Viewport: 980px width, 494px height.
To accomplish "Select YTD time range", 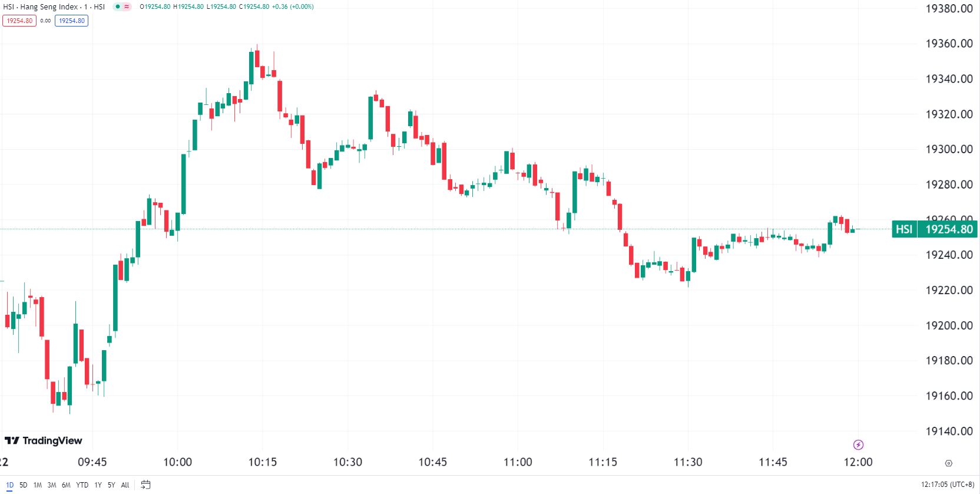I will (82, 485).
